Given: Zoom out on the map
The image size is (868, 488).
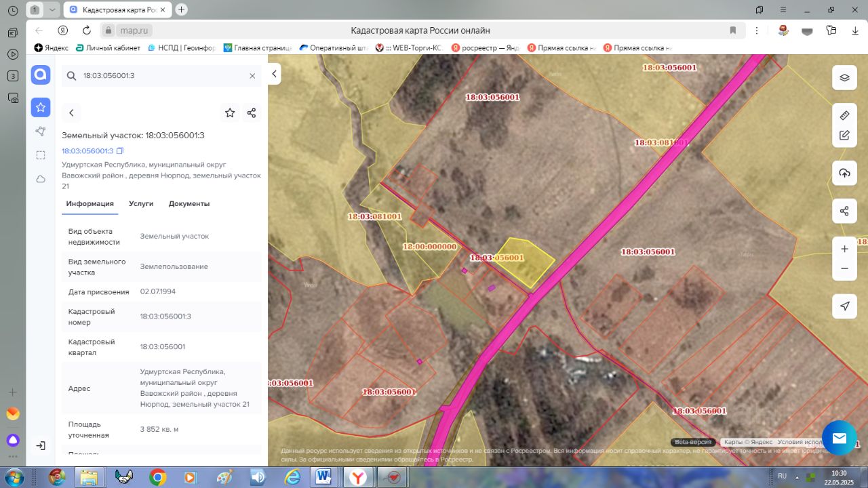Looking at the screenshot, I should click(844, 268).
